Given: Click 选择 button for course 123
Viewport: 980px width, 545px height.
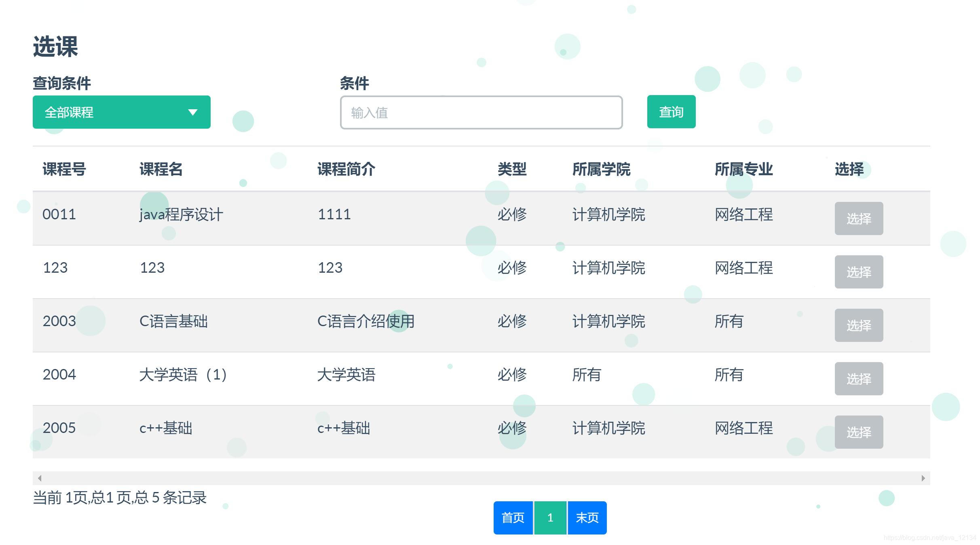Looking at the screenshot, I should (859, 272).
